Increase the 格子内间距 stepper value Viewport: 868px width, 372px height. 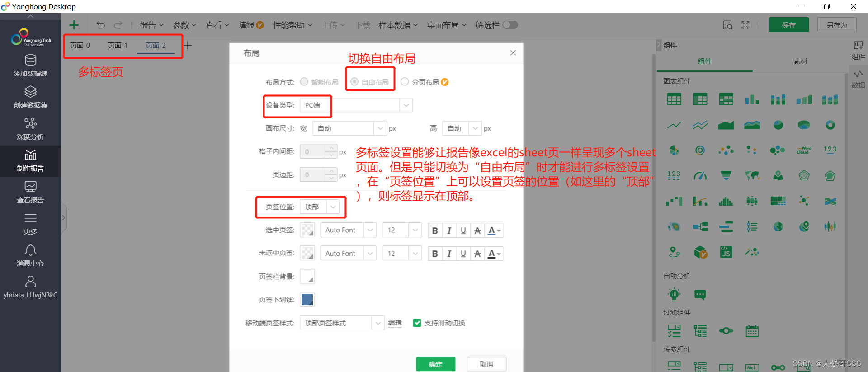(x=331, y=148)
